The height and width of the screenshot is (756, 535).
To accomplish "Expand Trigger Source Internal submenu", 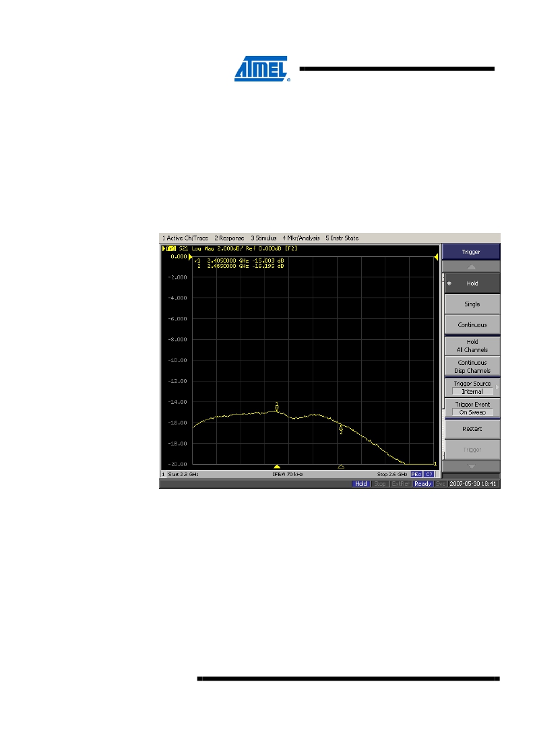I will click(x=472, y=387).
